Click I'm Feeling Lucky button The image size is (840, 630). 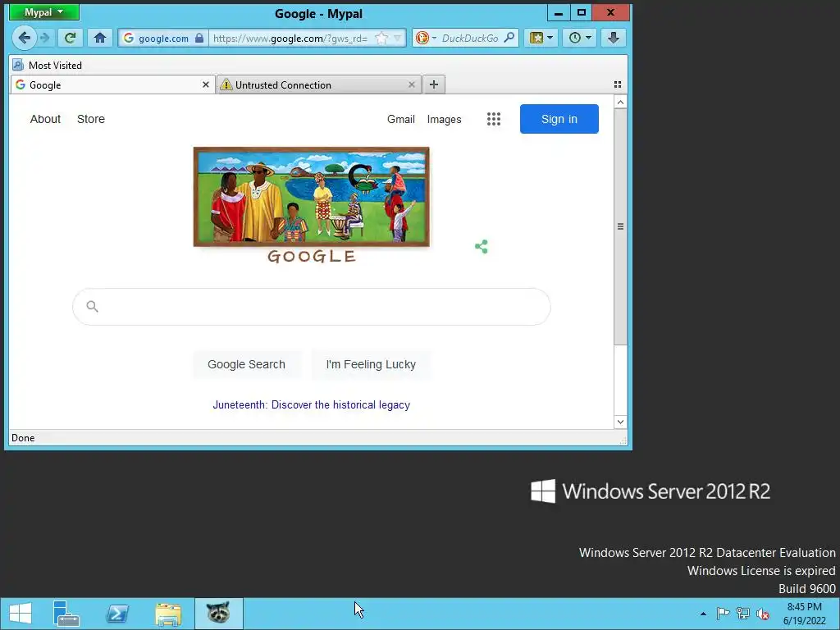[x=371, y=364]
